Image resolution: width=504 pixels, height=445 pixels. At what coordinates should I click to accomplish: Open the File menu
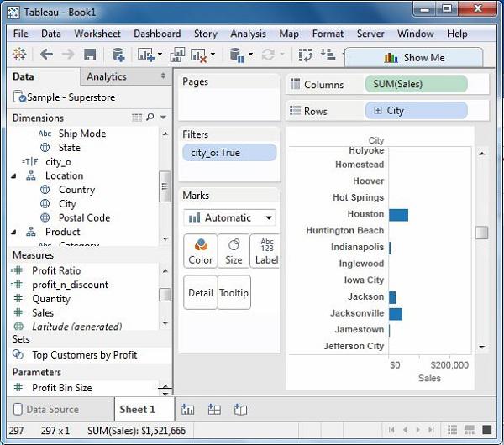pos(20,34)
